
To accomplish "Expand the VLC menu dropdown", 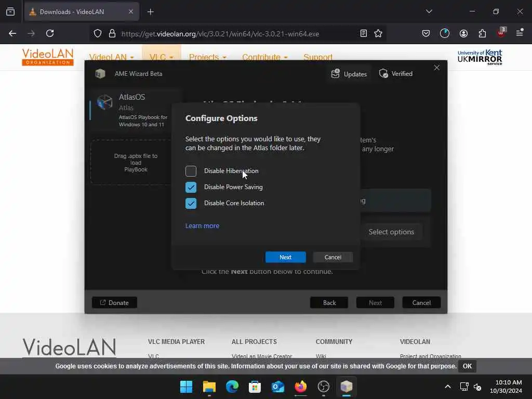I will coord(161,57).
